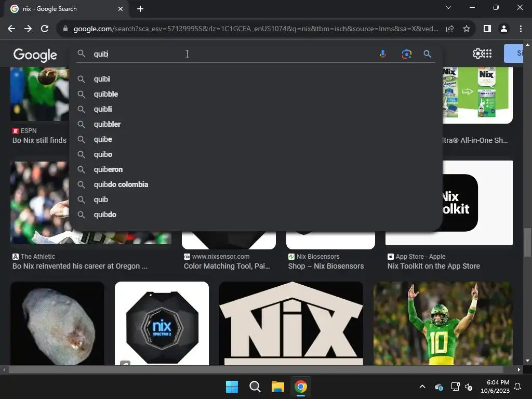This screenshot has width=532, height=399.
Task: Select the "quibe" suggestion
Action: 256,139
